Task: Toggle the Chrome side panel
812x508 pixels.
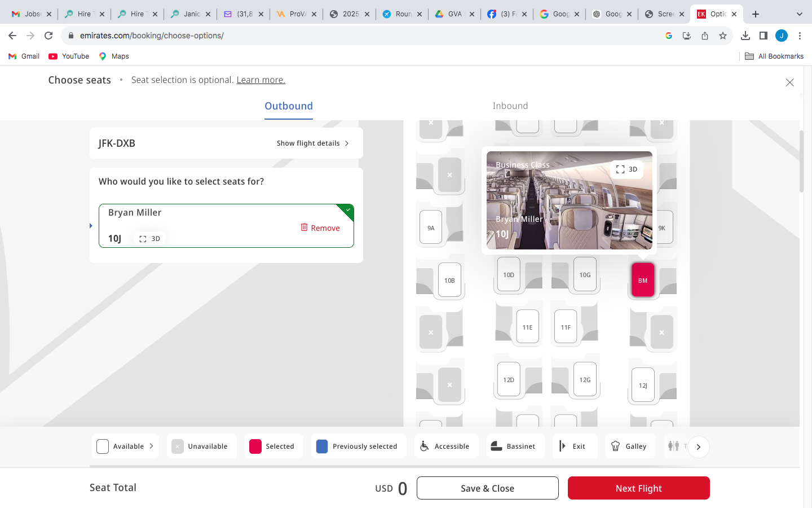Action: pos(764,36)
